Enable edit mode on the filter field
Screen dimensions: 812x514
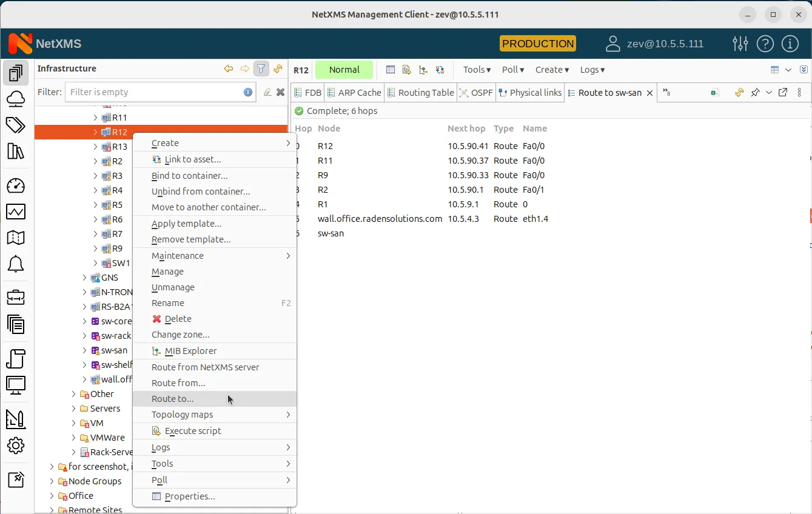(x=267, y=92)
